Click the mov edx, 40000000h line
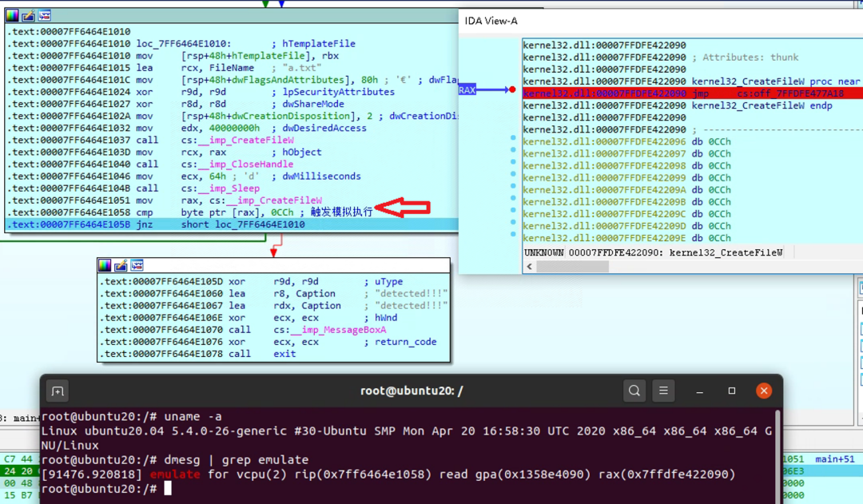The height and width of the screenshot is (504, 863). tap(187, 129)
